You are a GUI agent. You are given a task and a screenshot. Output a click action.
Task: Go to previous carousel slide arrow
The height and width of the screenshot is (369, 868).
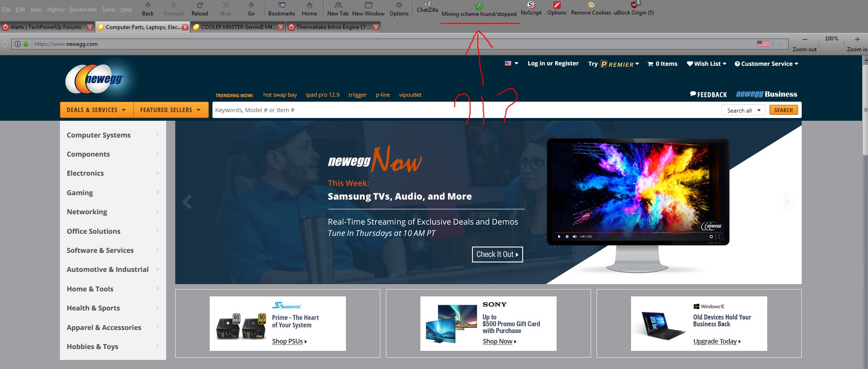point(187,202)
